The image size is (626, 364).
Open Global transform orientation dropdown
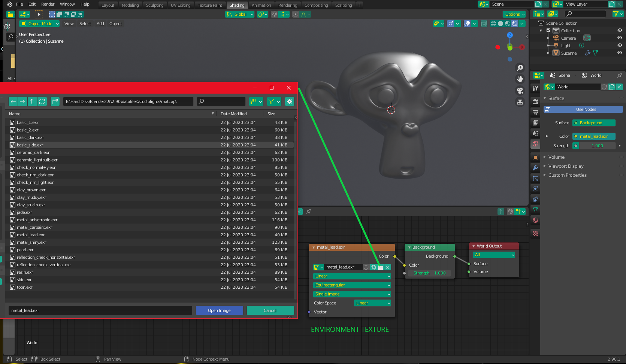click(x=240, y=14)
